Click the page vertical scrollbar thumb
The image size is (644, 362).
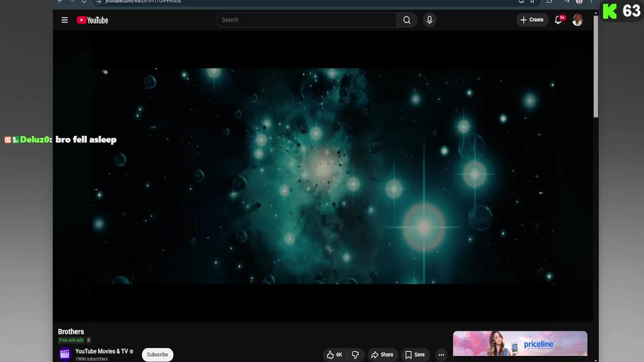coord(596,65)
